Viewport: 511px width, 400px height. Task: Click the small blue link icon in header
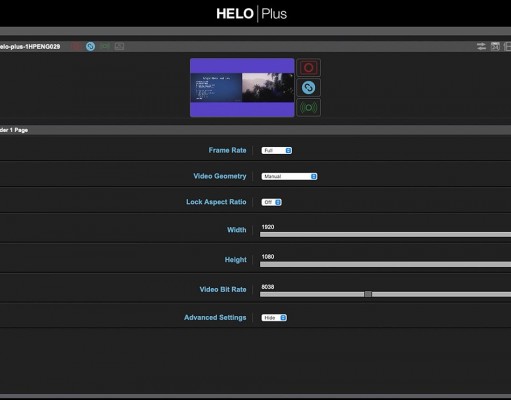[x=90, y=46]
